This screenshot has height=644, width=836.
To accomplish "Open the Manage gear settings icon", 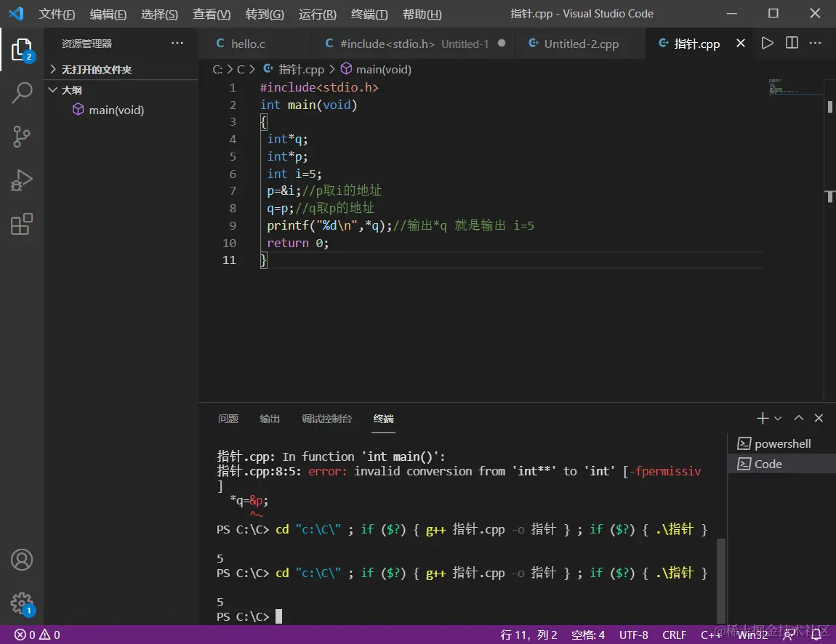I will (22, 603).
